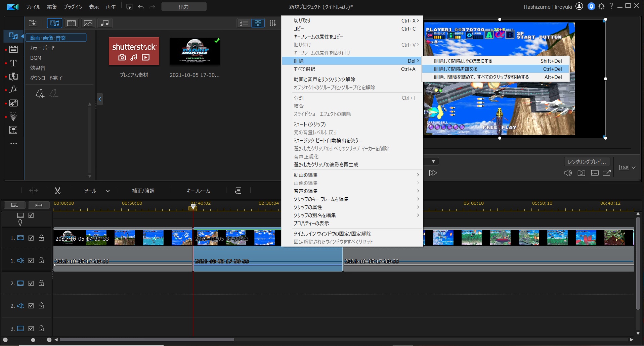
Task: Select 切り取り in the context menu
Action: pos(352,20)
